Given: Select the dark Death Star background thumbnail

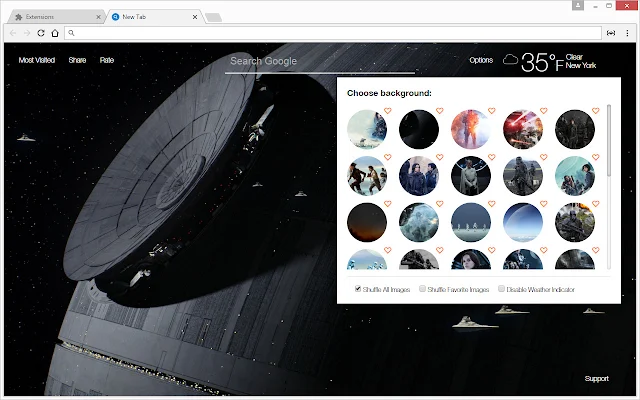Looking at the screenshot, I should pos(419,129).
